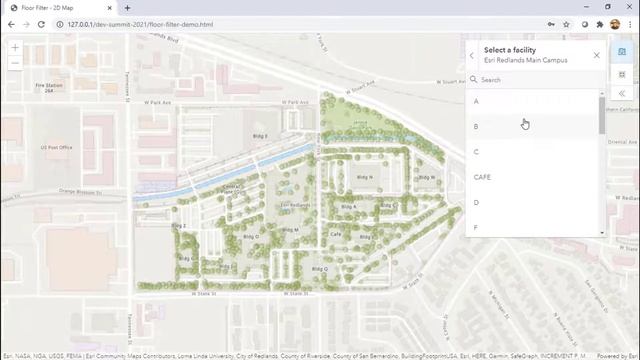Viewport: 640px width, 360px height.
Task: Click the browser Forward button
Action: [26, 24]
